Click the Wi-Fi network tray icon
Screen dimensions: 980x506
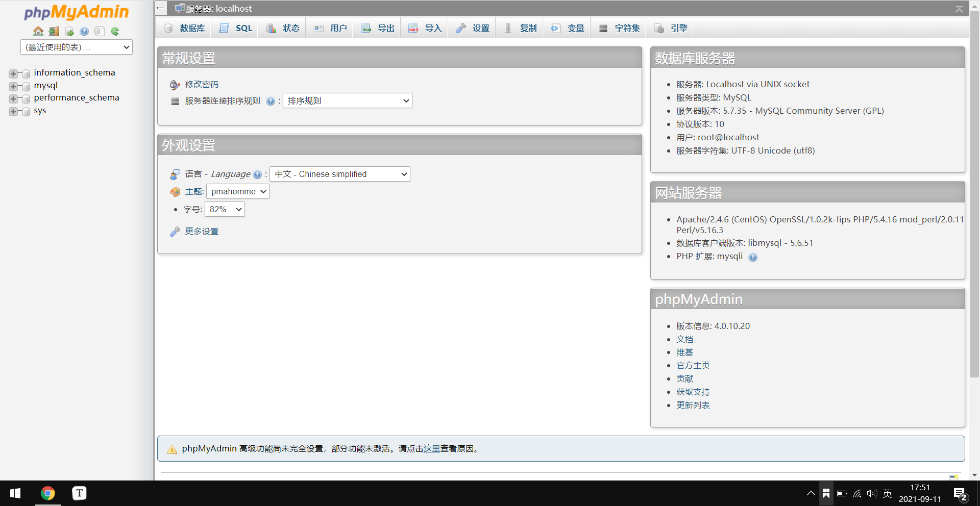857,493
